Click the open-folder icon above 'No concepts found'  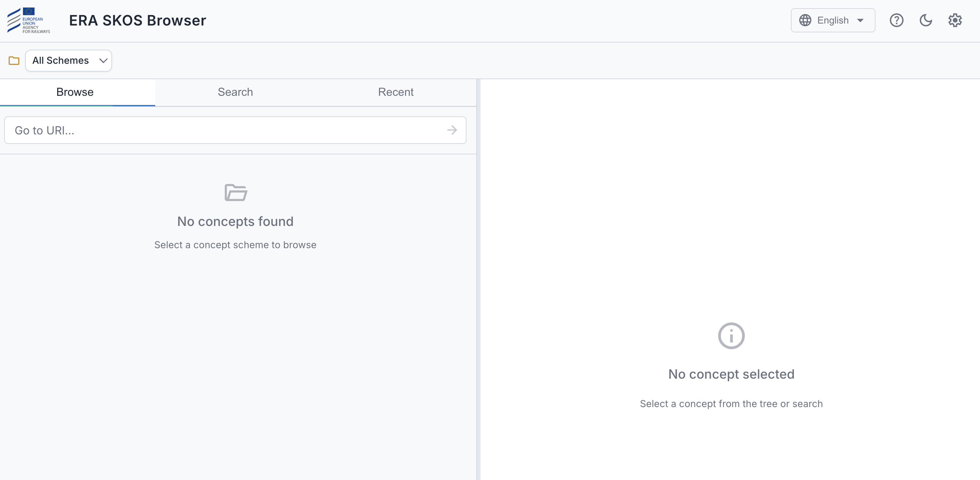pos(235,193)
